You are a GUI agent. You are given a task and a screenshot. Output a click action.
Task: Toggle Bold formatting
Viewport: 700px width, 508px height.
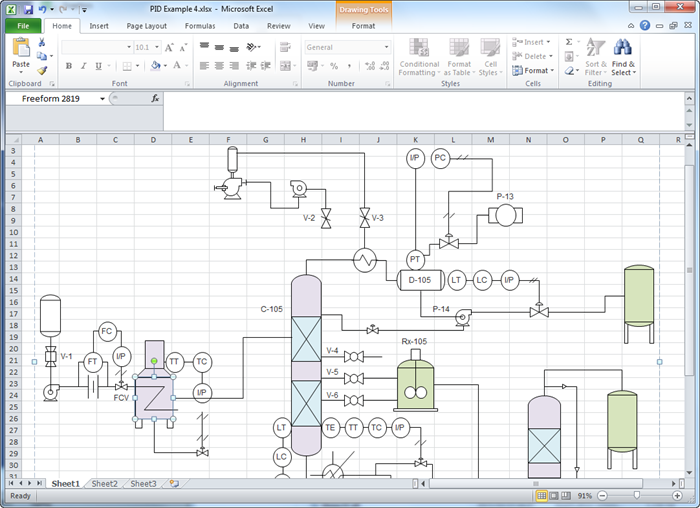pos(69,66)
